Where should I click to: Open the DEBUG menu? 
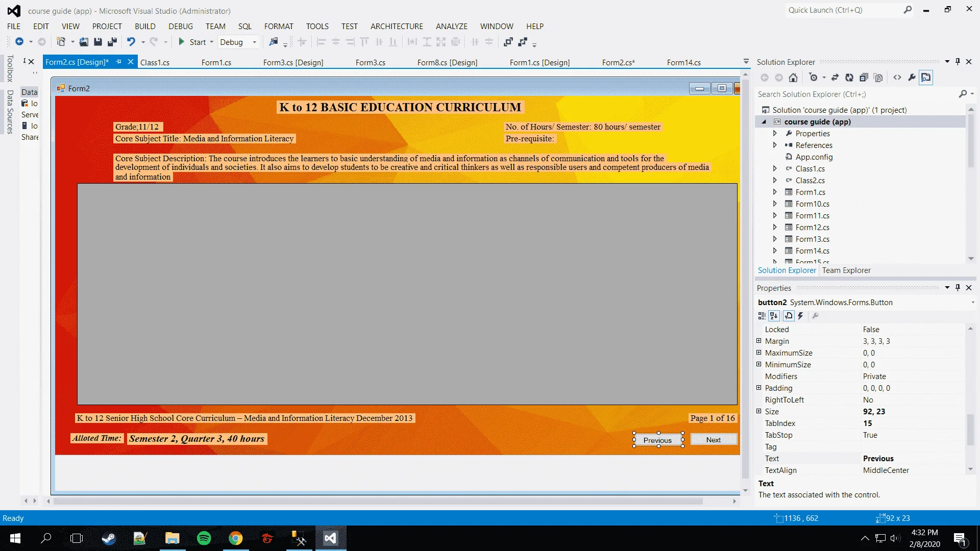181,26
